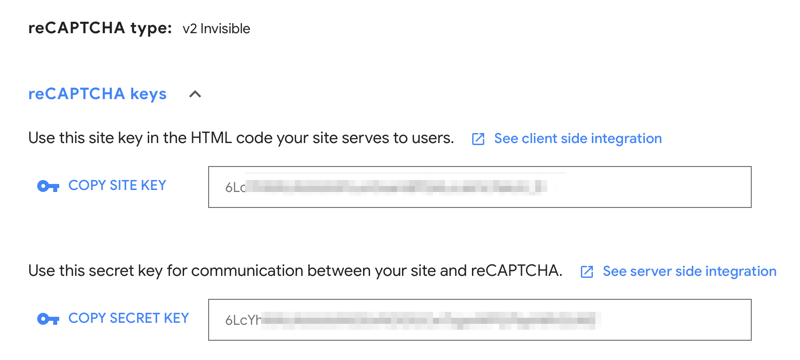Click external-link icon before See client side integration

tap(478, 139)
